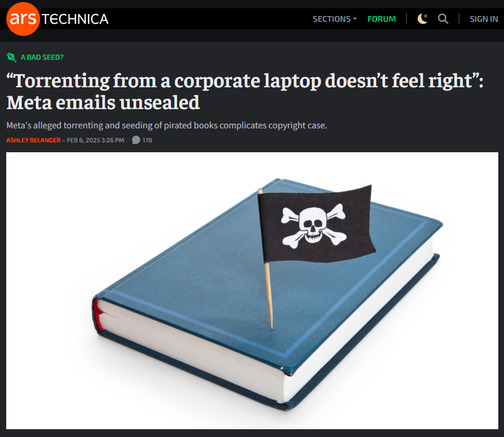Viewport: 504px width, 437px height.
Task: Click the Feb 6, 2025 timestamp
Action: click(x=96, y=140)
